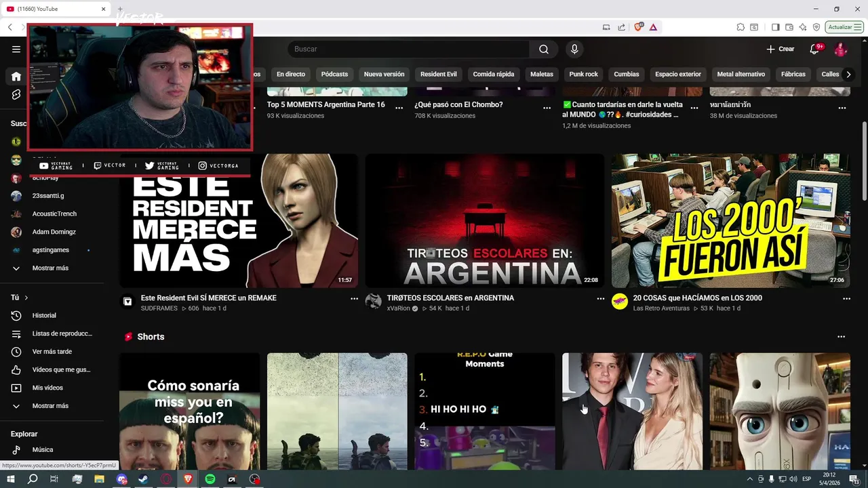
Task: Open Spotify from the taskbar
Action: click(x=210, y=479)
